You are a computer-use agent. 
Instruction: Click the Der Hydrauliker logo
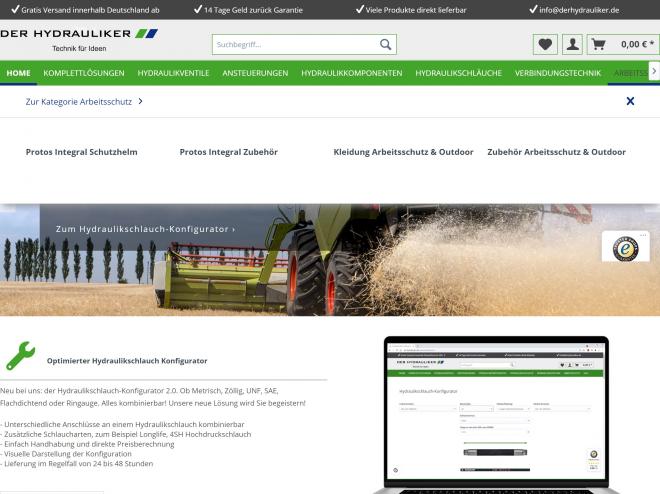click(79, 40)
